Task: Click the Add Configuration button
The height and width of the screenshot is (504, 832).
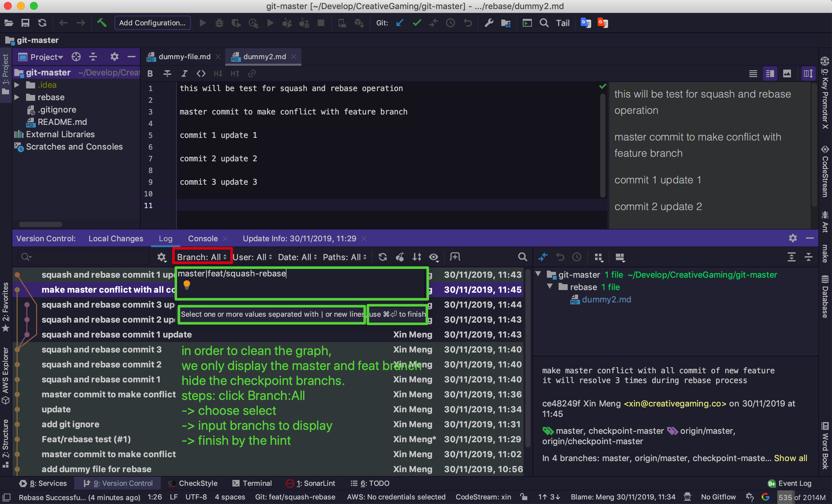Action: [152, 23]
